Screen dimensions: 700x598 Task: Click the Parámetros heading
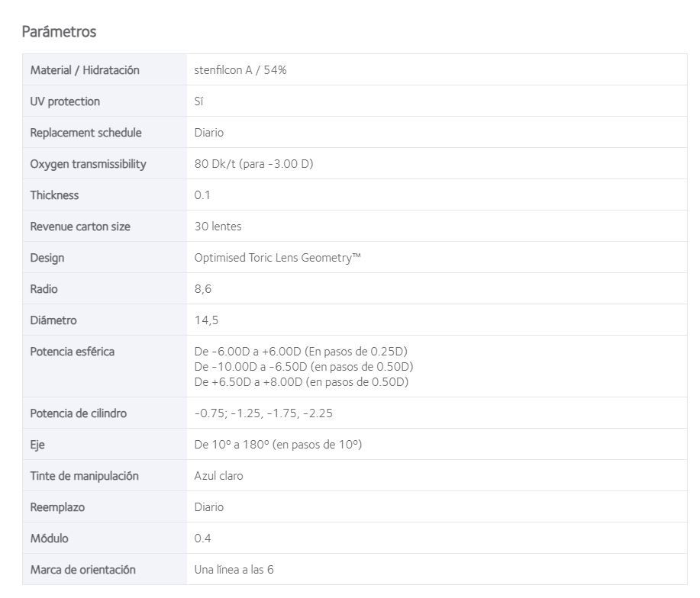click(59, 32)
